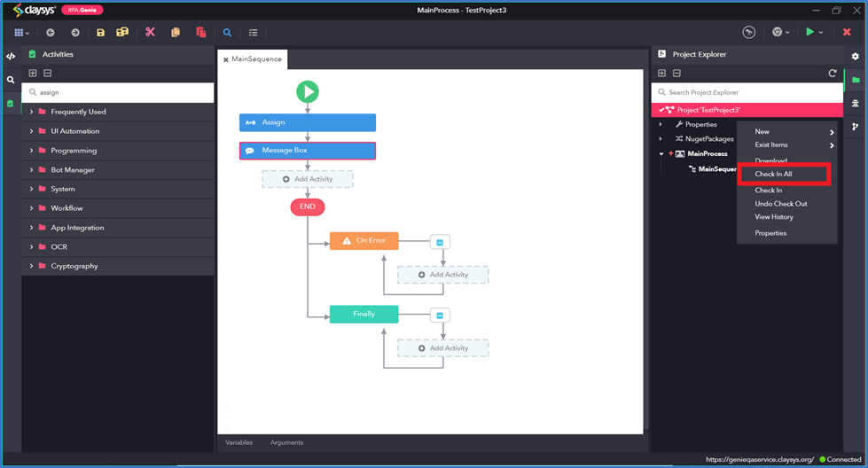Click the Cut scissors icon

coord(150,32)
